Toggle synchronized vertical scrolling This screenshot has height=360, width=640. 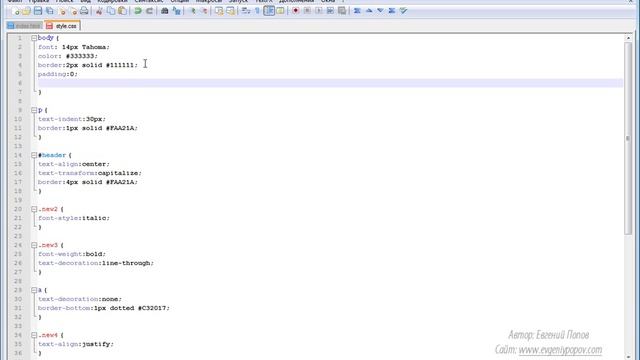(219, 11)
